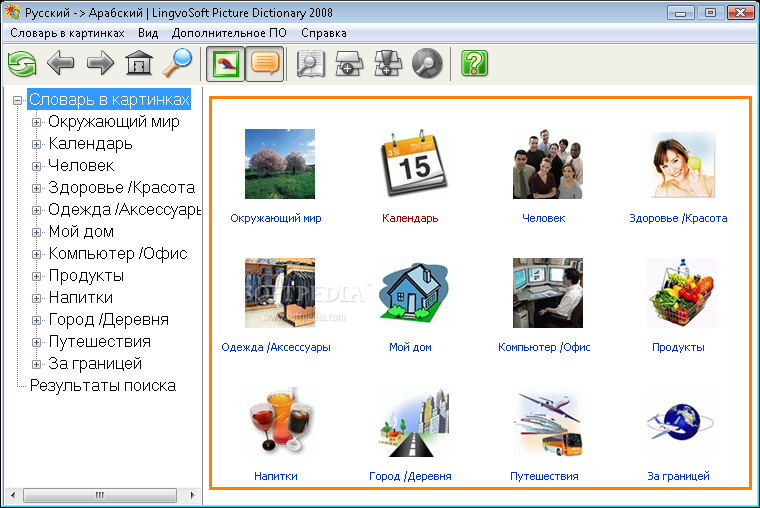Open the Человек group of people picture

coord(548,164)
